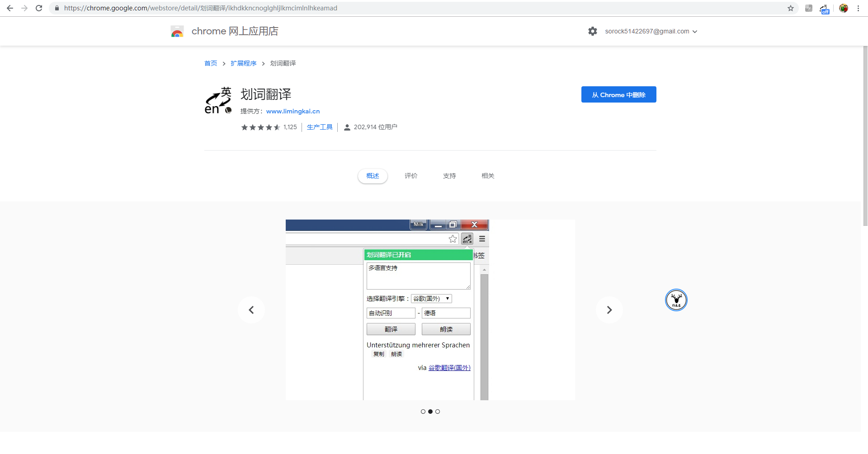
Task: Click the 202,914 位用户 text
Action: (376, 127)
